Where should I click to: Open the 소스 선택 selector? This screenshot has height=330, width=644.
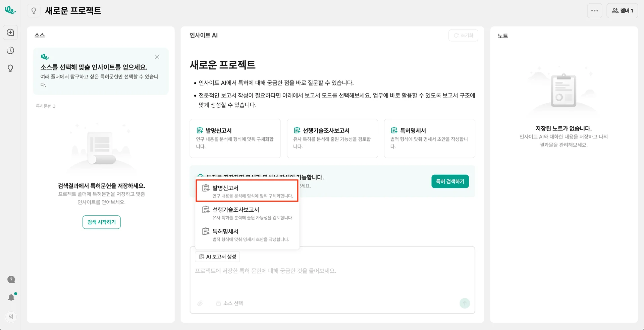pyautogui.click(x=230, y=303)
